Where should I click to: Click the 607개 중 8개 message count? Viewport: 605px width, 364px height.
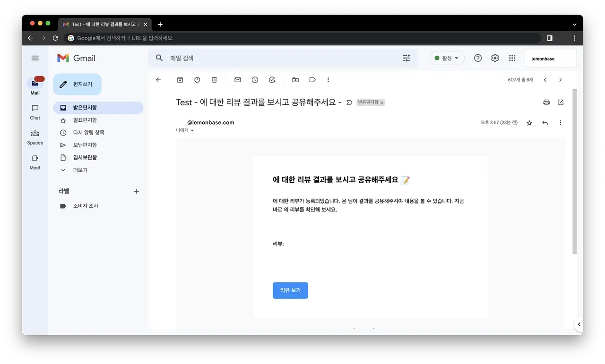520,80
